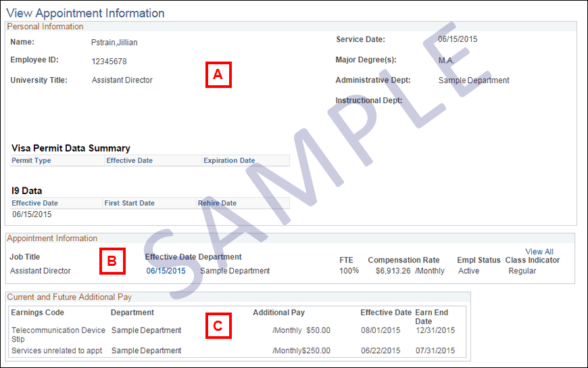
Task: Open the View All appointments link
Action: point(539,252)
